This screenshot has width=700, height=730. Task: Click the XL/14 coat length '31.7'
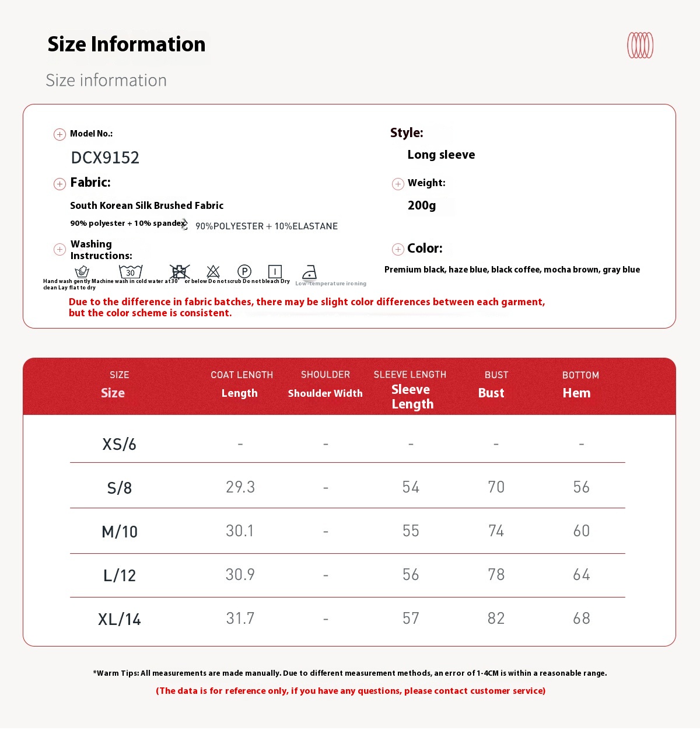pos(240,619)
